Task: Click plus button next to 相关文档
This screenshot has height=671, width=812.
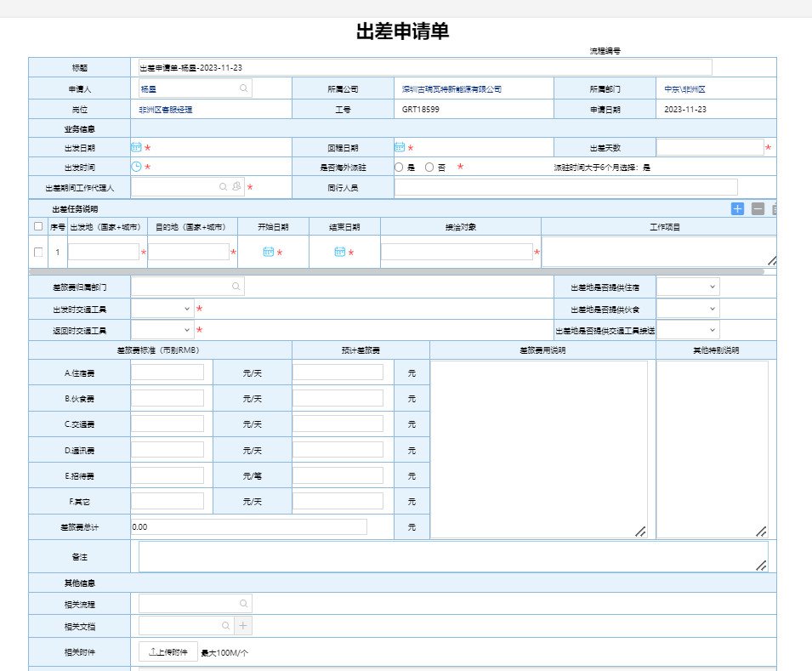Action: pos(243,626)
